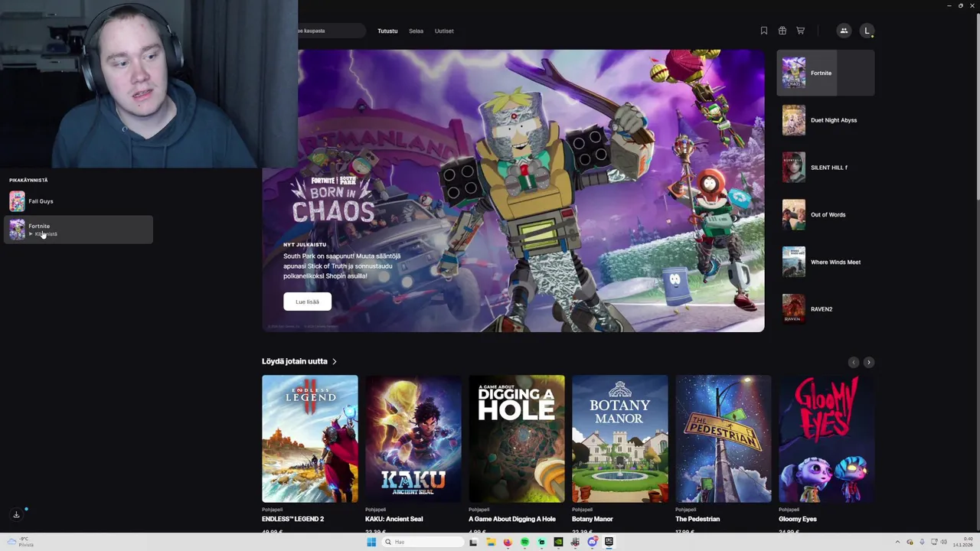Viewport: 980px width, 551px height.
Task: Open NVIDIA app from taskbar
Action: coord(558,542)
